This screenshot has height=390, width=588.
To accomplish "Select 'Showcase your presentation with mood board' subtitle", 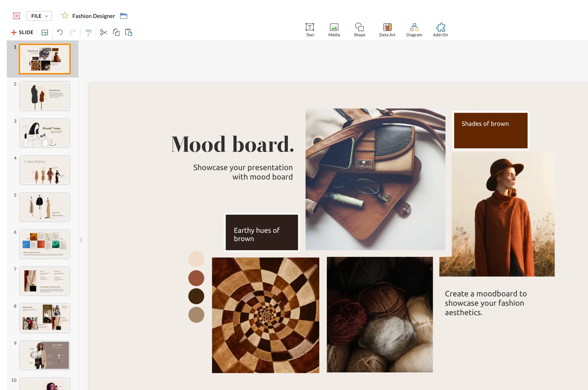I will tap(243, 172).
